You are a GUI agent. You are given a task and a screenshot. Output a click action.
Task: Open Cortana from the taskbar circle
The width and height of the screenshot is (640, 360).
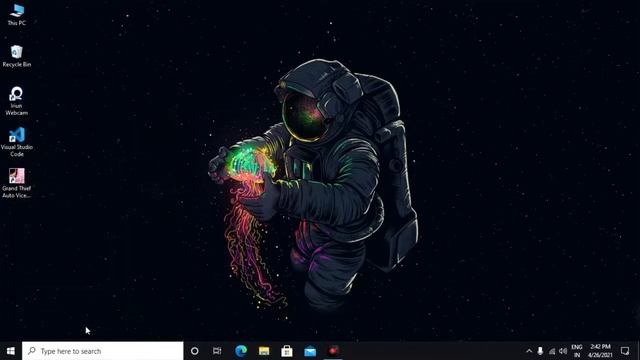coord(195,351)
